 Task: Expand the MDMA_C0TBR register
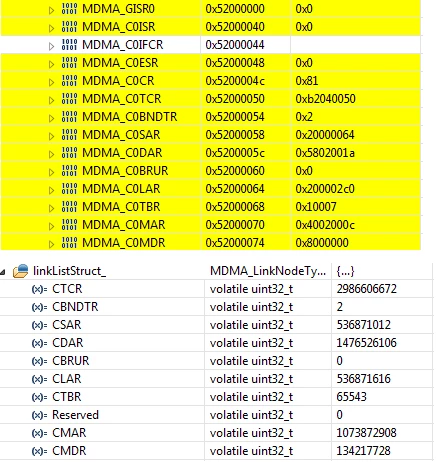(x=51, y=208)
